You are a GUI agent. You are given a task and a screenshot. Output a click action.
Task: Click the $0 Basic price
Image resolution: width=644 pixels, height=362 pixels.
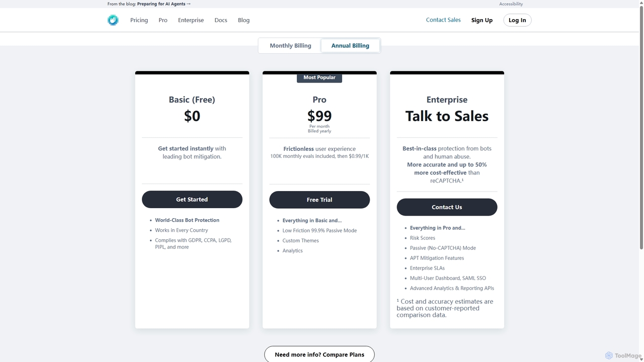(192, 116)
